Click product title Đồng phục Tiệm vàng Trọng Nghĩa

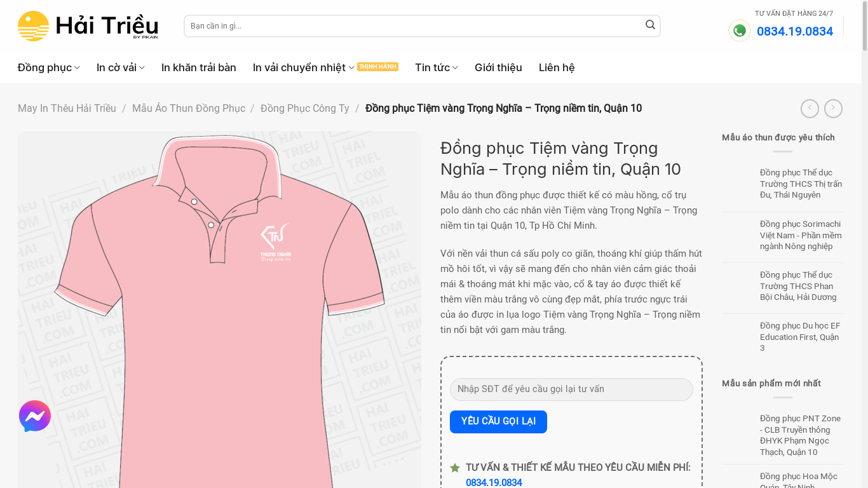pos(560,158)
